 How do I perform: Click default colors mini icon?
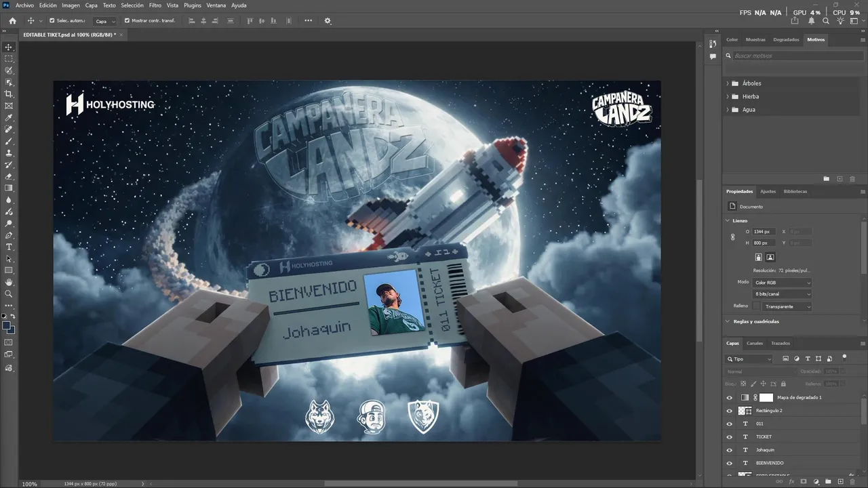(4, 317)
